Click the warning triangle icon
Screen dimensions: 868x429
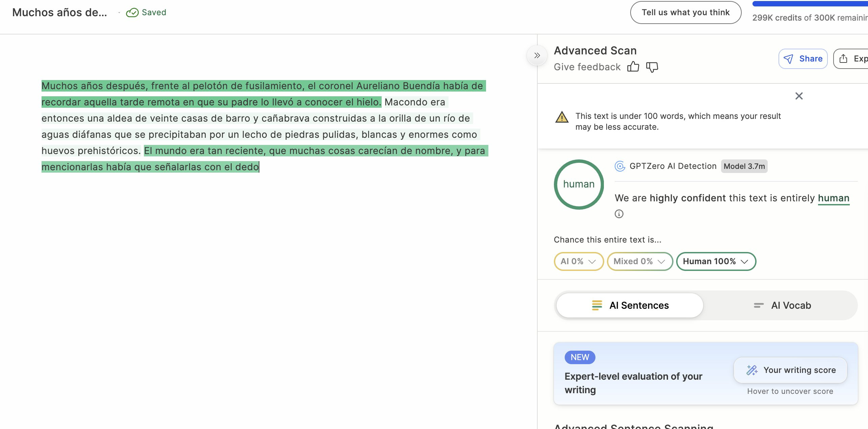(562, 117)
